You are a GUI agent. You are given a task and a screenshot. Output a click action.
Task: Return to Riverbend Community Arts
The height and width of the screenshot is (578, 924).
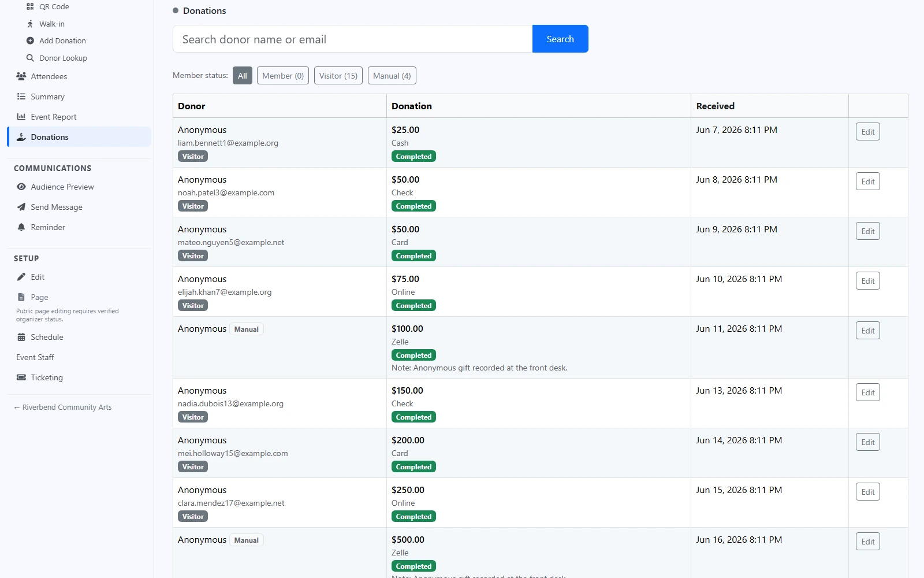click(63, 407)
